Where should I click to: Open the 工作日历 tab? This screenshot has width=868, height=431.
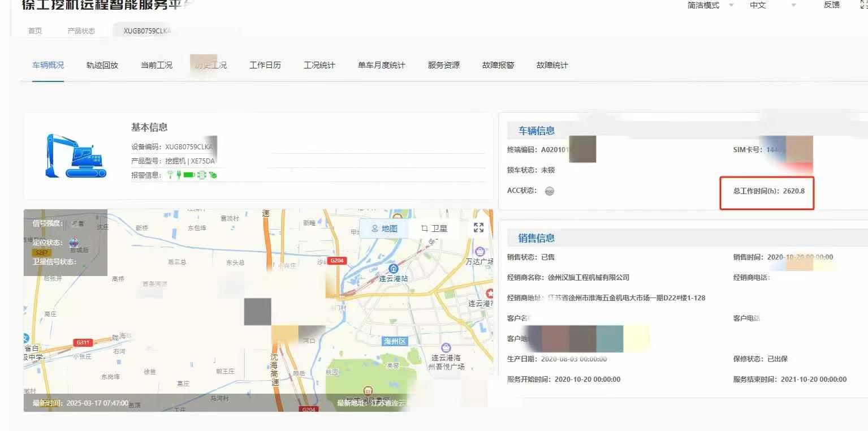(x=265, y=65)
